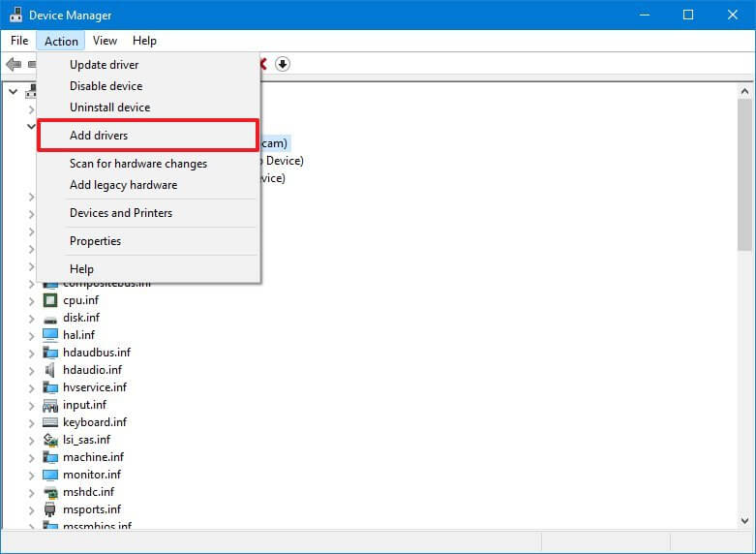Click the keyboard.inf keyboard icon
756x554 pixels.
pos(50,422)
